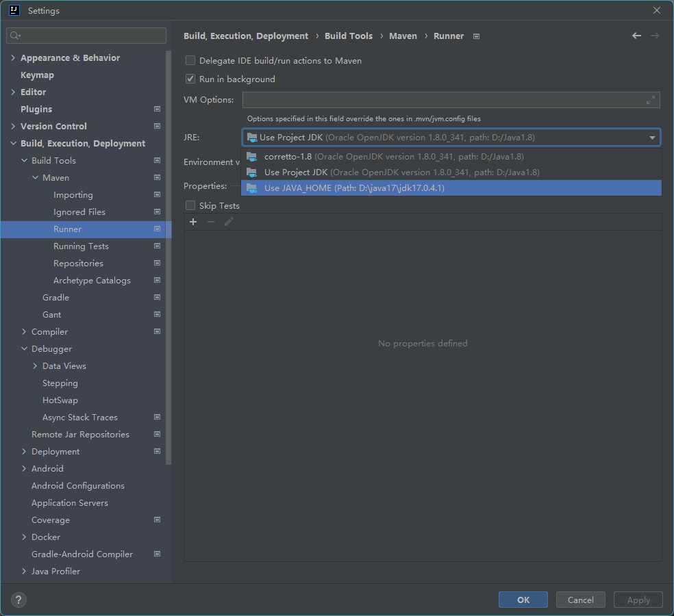Click the project-level icon beside Plugins

pos(158,109)
